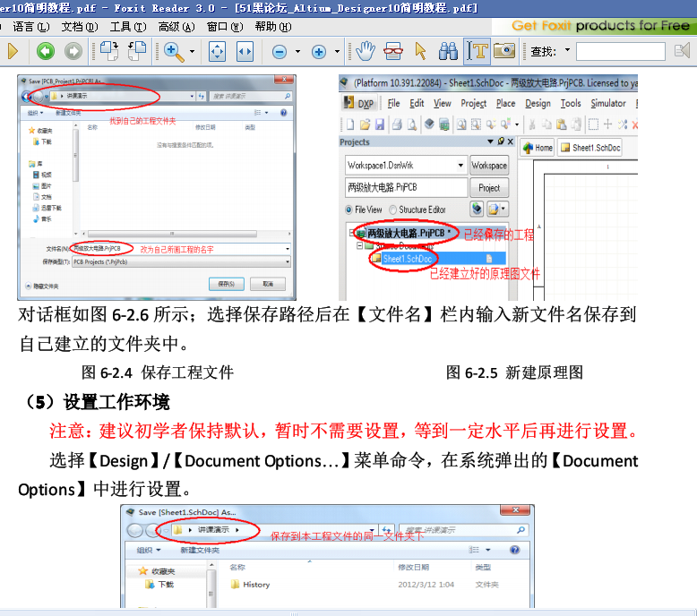Open the 工具(T) menu

(x=128, y=27)
